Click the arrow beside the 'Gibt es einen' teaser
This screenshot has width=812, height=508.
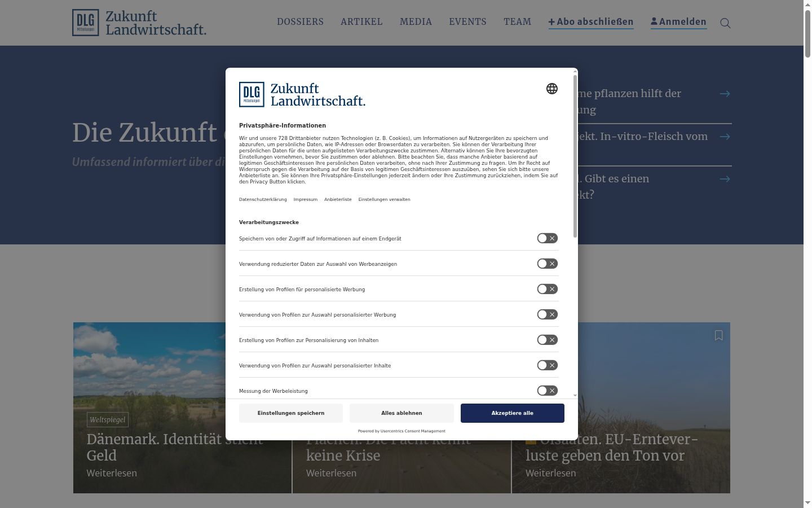[725, 179]
